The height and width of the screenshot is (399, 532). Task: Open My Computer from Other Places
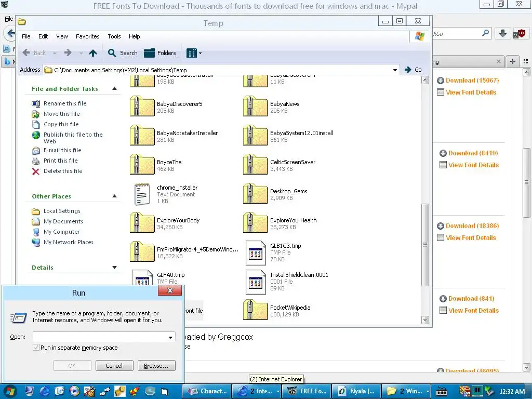pos(61,232)
